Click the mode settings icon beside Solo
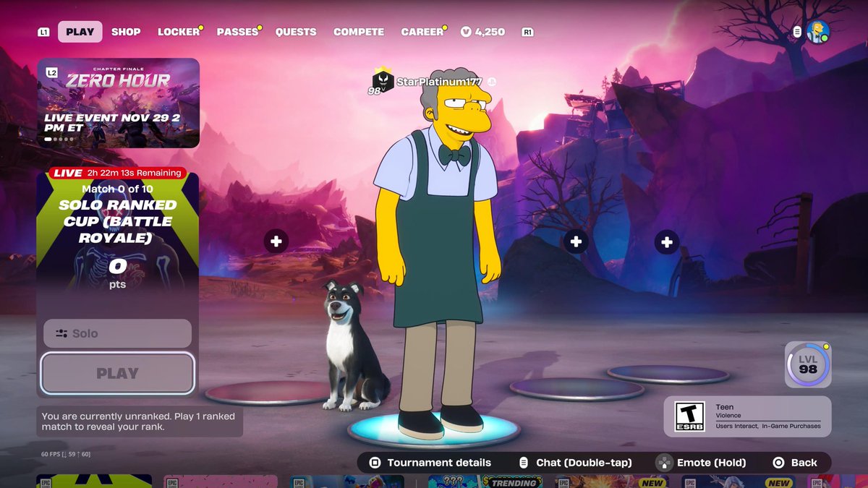868x488 pixels. pos(61,333)
